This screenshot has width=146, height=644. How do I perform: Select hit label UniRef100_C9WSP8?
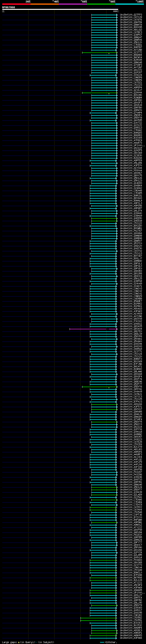131,77
